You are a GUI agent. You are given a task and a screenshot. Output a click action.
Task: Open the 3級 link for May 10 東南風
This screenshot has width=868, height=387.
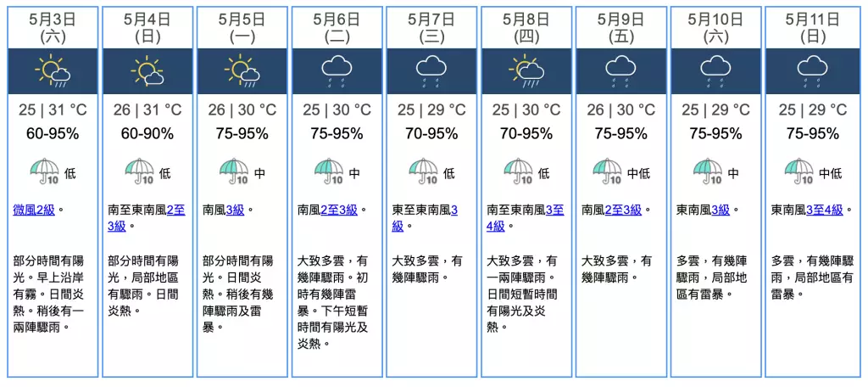tap(721, 210)
